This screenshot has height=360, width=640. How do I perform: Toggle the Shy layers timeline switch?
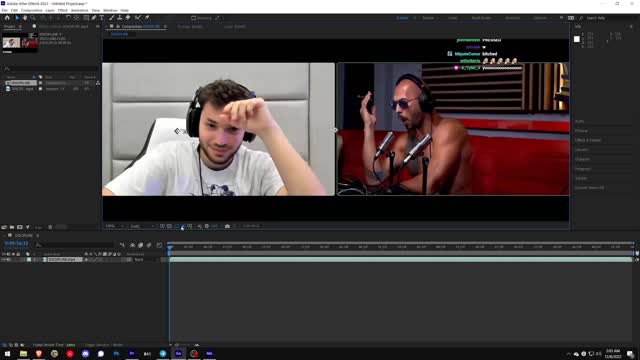click(132, 245)
